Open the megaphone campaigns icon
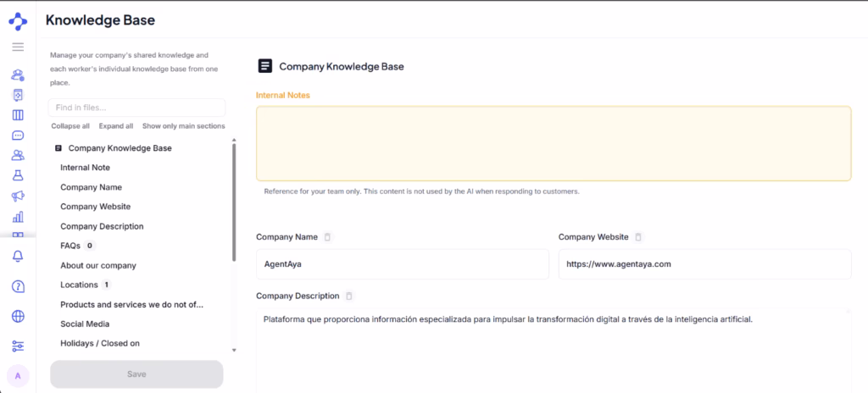868x393 pixels. [x=18, y=196]
